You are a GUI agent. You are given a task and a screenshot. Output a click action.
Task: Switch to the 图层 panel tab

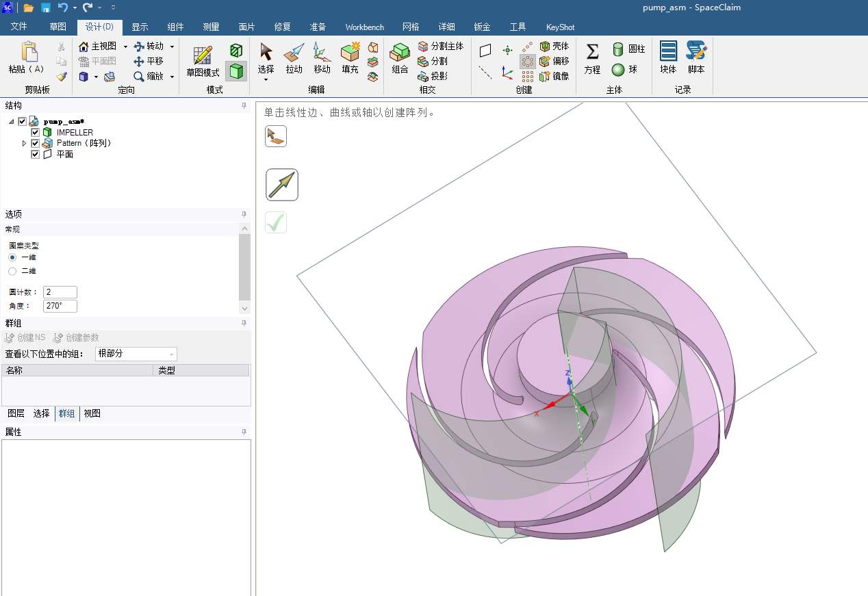point(16,413)
